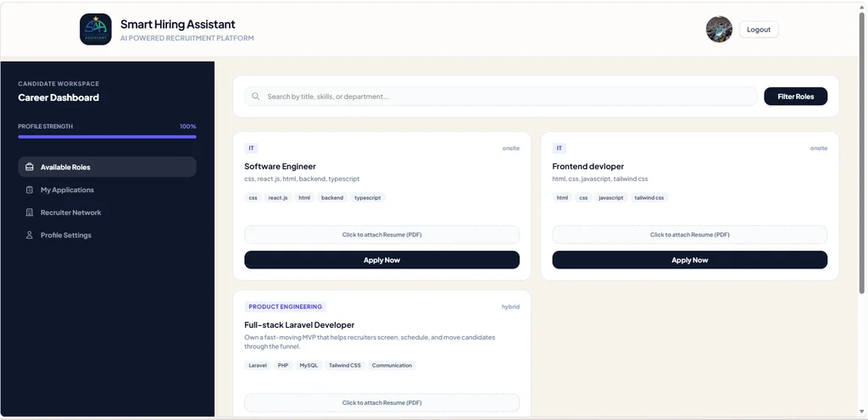This screenshot has width=868, height=420.
Task: Click the page vertical scrollbar
Action: pos(861,152)
